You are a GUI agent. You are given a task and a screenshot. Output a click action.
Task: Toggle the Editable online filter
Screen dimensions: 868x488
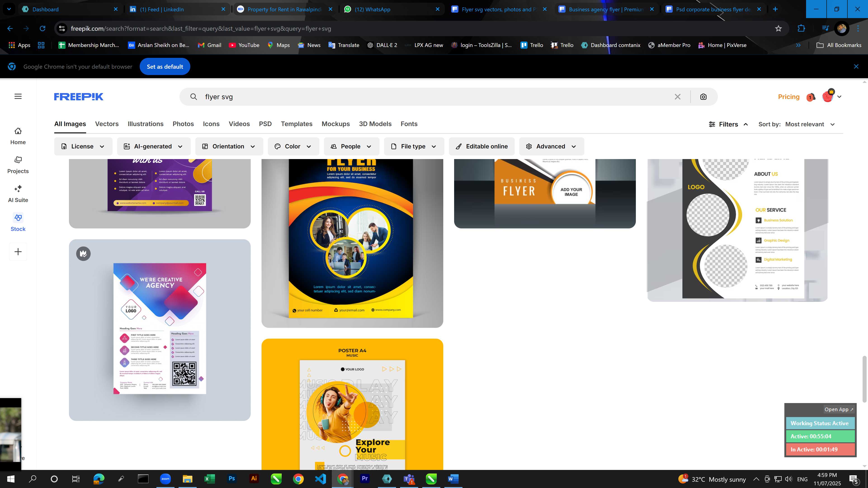click(481, 146)
